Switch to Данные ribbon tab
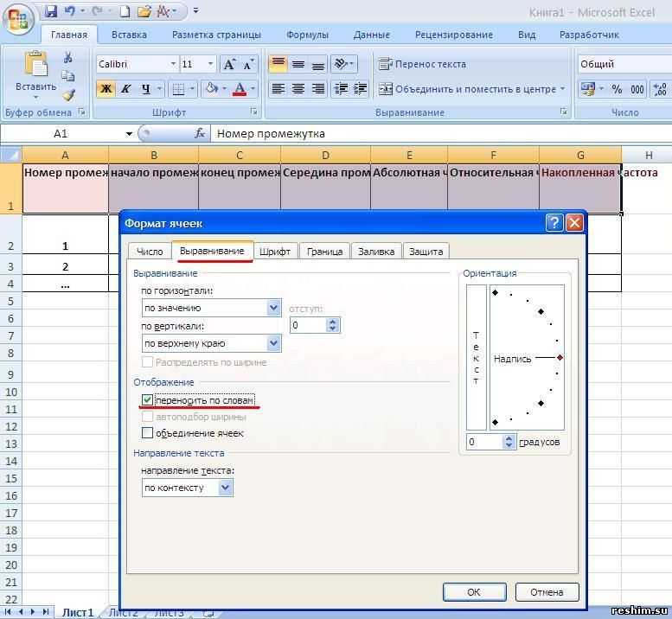The width and height of the screenshot is (672, 619). [372, 35]
